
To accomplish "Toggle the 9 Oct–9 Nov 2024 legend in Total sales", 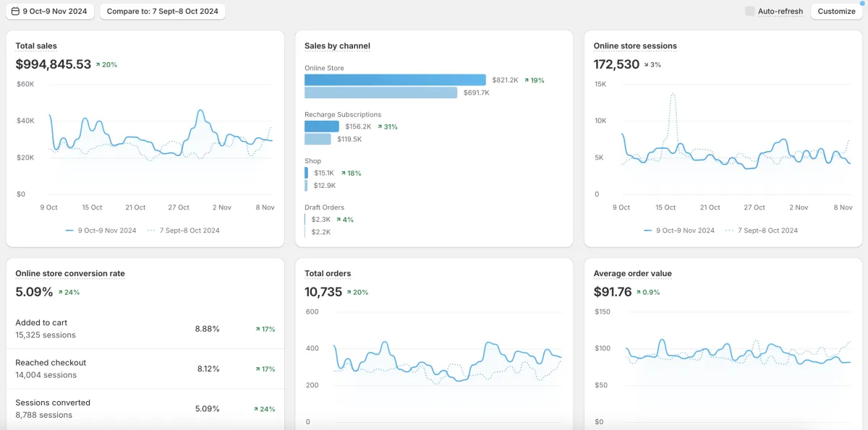I will point(101,231).
